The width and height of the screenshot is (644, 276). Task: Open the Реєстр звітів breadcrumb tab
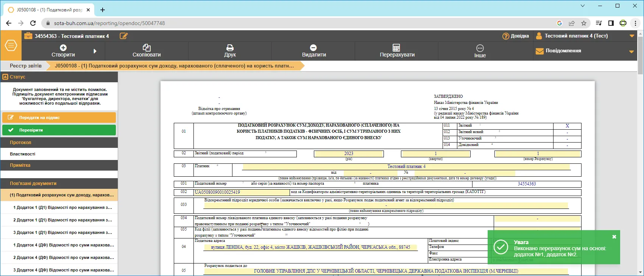click(26, 66)
